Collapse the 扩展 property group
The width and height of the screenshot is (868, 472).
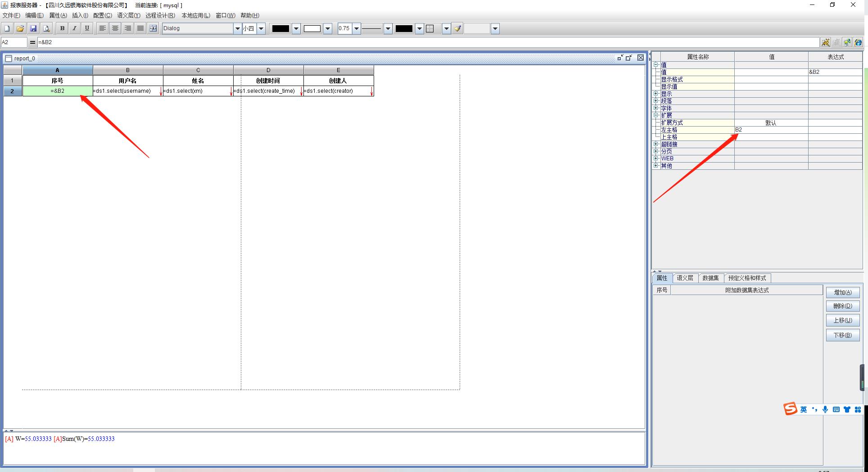(x=656, y=115)
